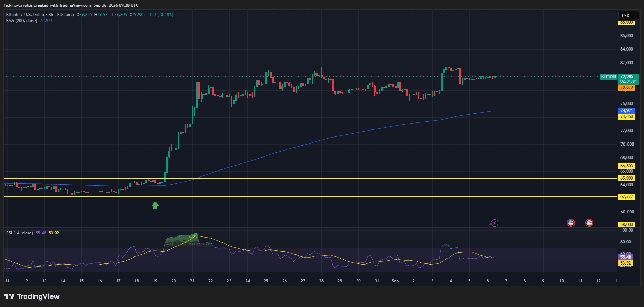Click the first US flag economic event icon
The width and height of the screenshot is (644, 307).
coord(571,223)
